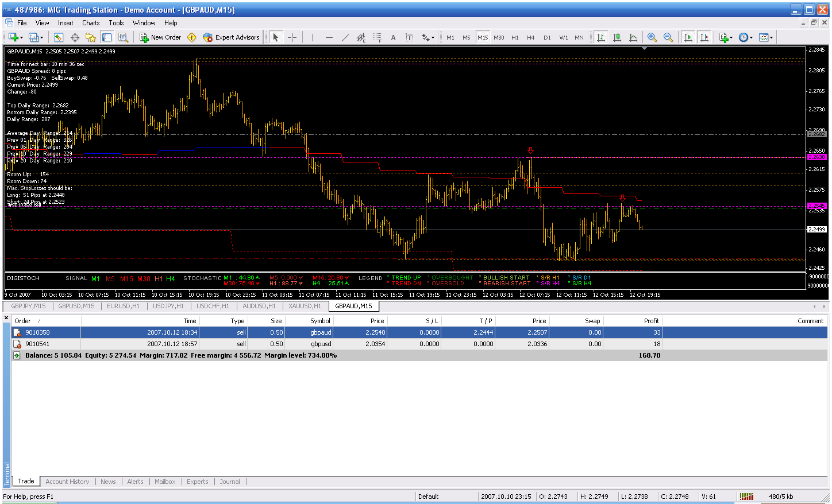The image size is (832, 504).
Task: Click the New Order button
Action: pos(160,37)
